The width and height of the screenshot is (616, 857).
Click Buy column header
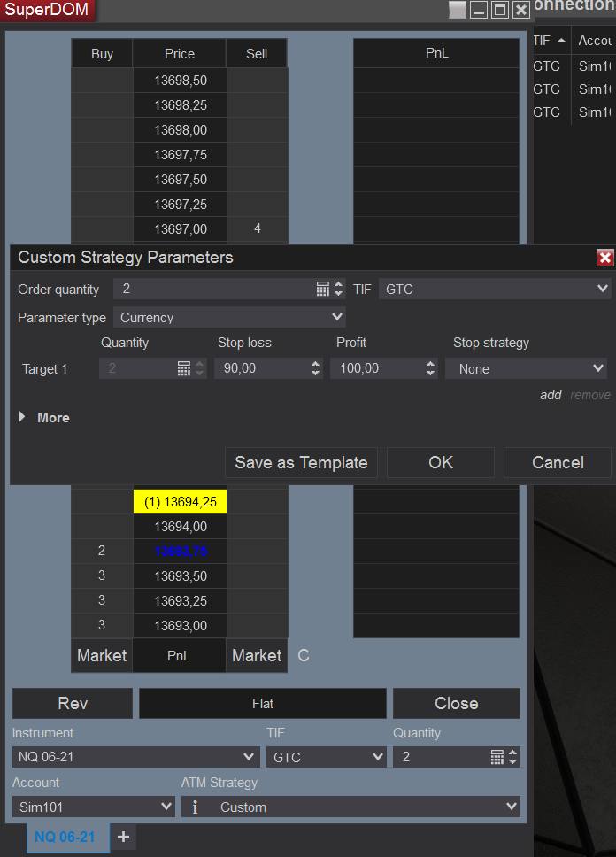[102, 53]
